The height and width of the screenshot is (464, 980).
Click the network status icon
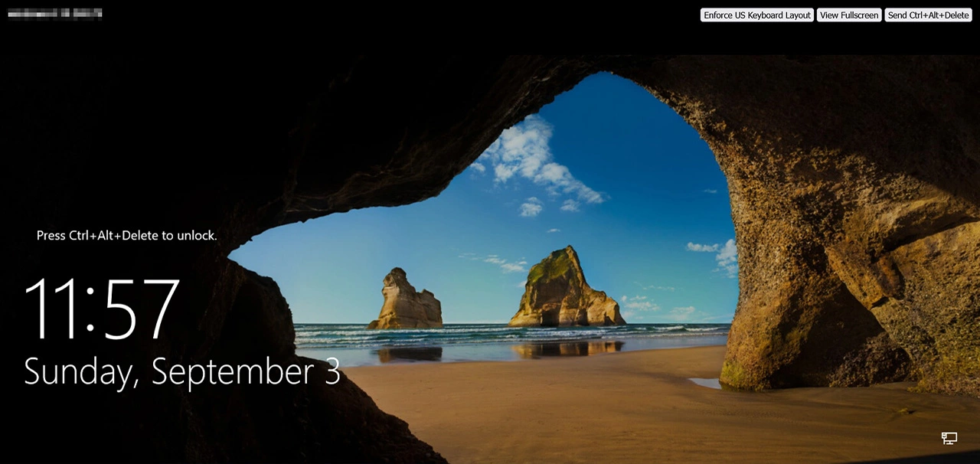click(949, 438)
